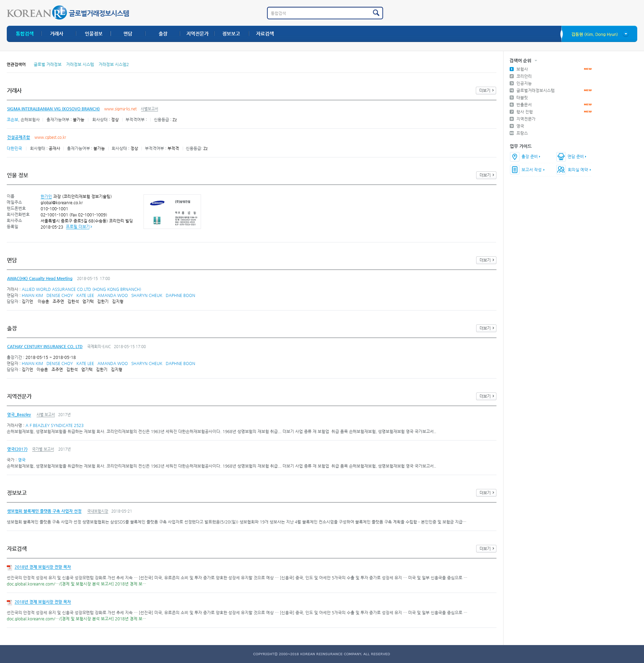The width and height of the screenshot is (644, 663).
Task: Open the 지역전문가 menu tab
Action: pos(197,34)
